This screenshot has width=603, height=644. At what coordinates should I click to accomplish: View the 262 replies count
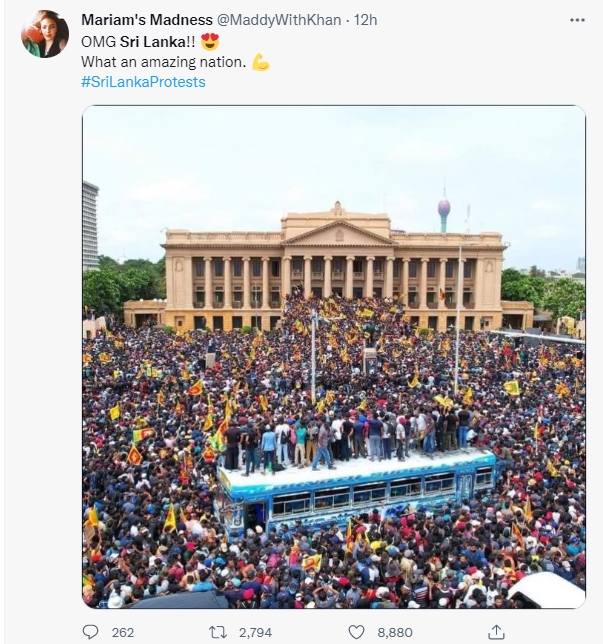123,632
